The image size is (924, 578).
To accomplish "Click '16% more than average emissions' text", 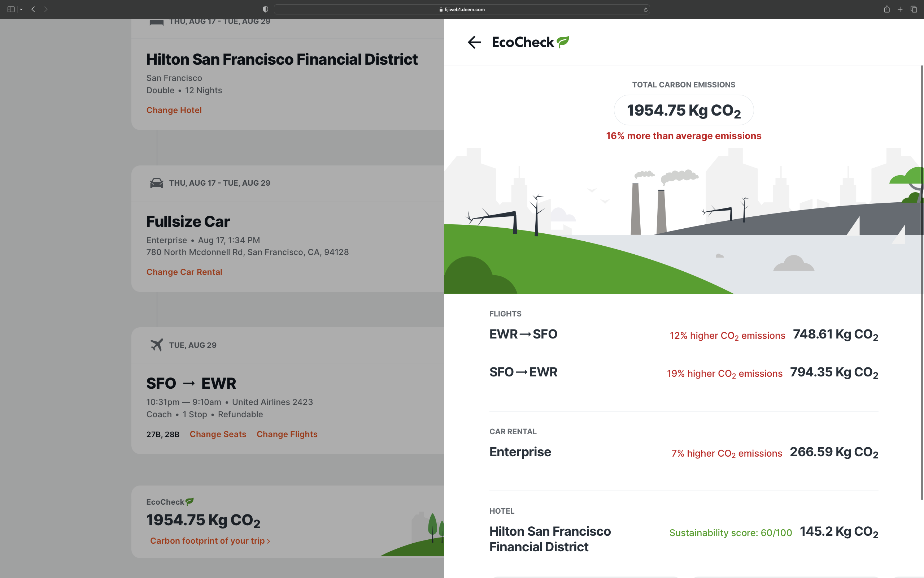I will click(x=684, y=136).
